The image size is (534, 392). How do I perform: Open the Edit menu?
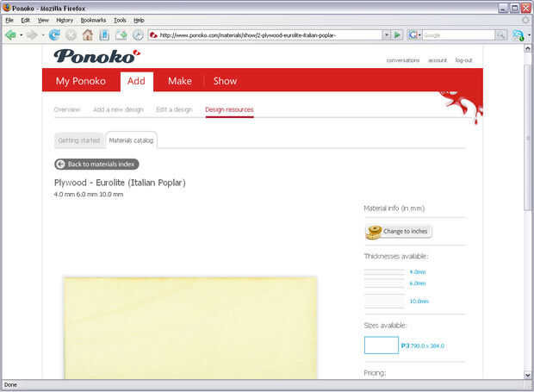point(26,21)
